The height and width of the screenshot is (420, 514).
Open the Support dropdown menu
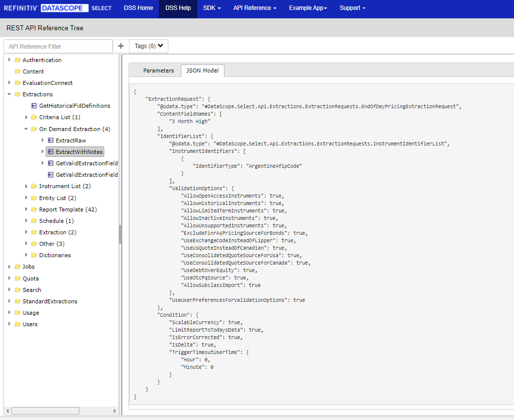tap(353, 8)
